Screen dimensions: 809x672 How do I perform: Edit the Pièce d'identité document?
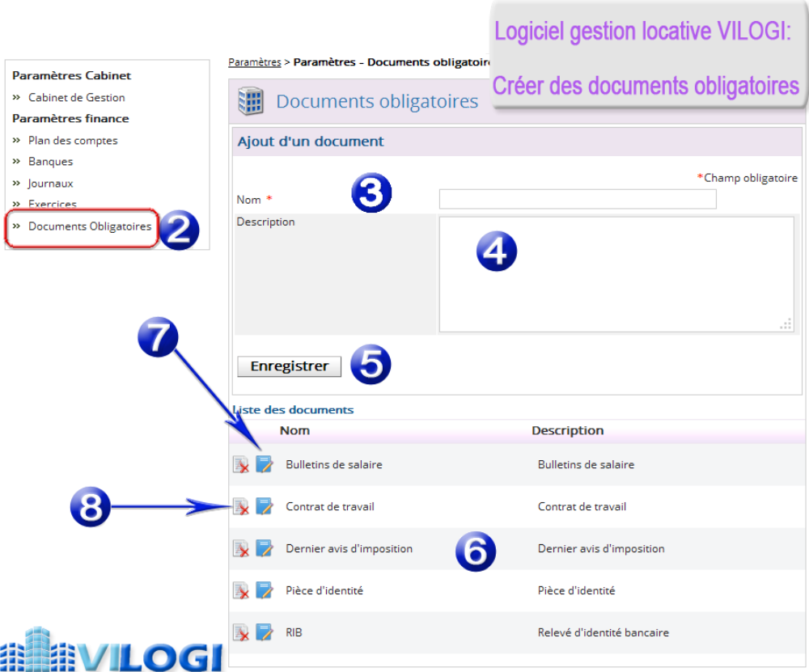(265, 590)
